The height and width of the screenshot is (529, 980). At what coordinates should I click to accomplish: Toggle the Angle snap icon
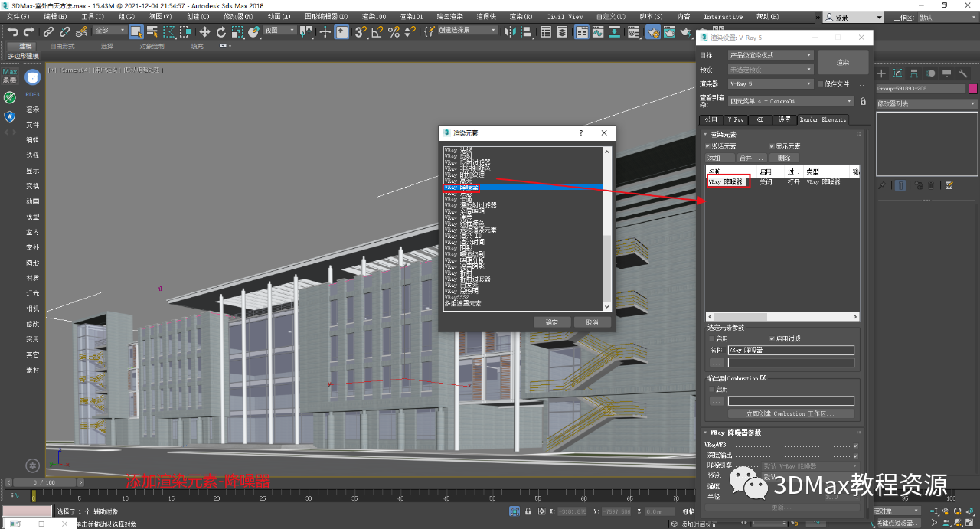point(377,31)
